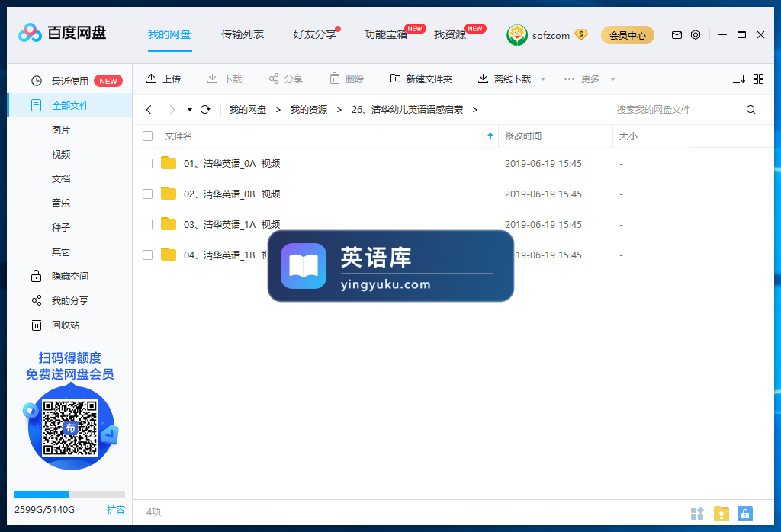Viewport: 781px width, 532px height.
Task: Click the 文件名 column header
Action: pyautogui.click(x=178, y=136)
